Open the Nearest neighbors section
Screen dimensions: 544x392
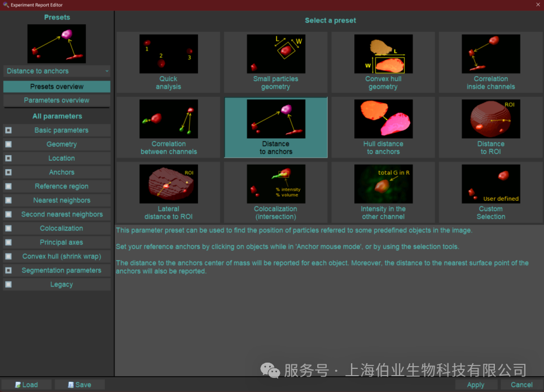62,200
